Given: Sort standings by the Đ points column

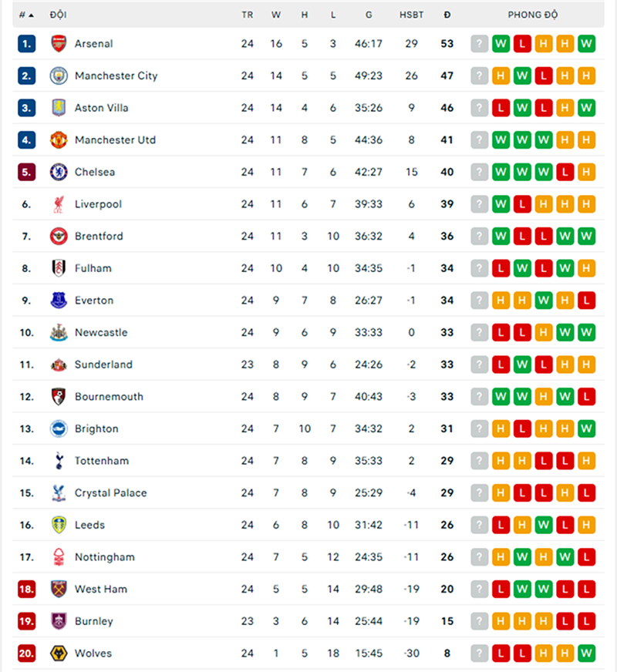Looking at the screenshot, I should click(x=447, y=15).
